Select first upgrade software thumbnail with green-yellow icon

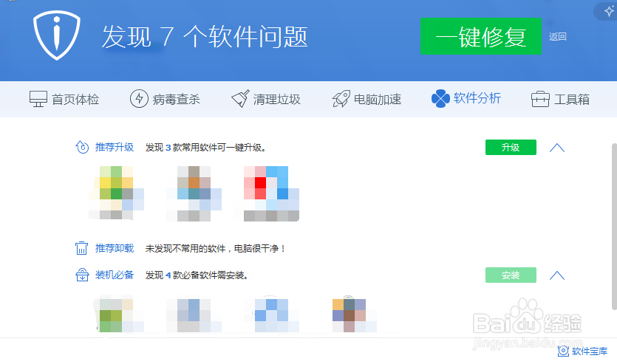tap(117, 193)
